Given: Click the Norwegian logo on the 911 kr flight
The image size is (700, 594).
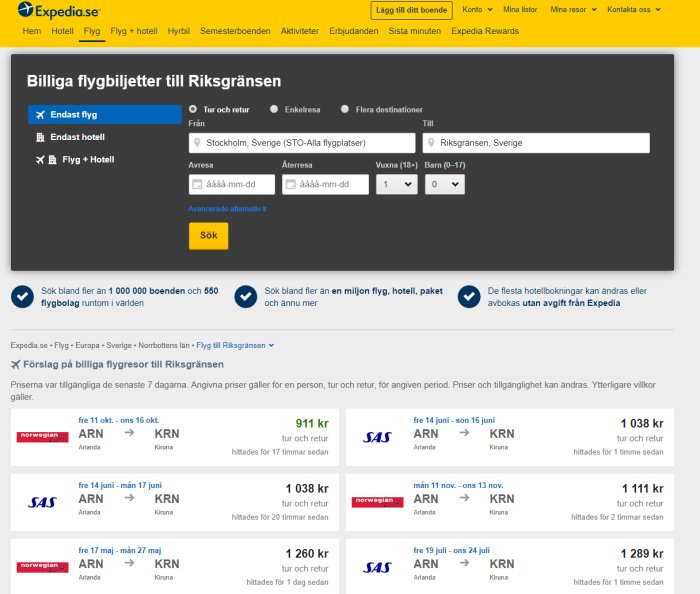Looking at the screenshot, I should 42,437.
